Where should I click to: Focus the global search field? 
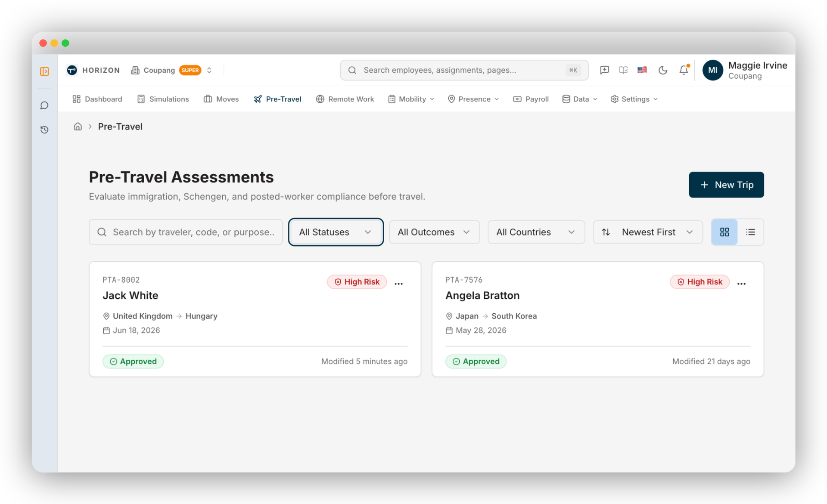tap(464, 70)
